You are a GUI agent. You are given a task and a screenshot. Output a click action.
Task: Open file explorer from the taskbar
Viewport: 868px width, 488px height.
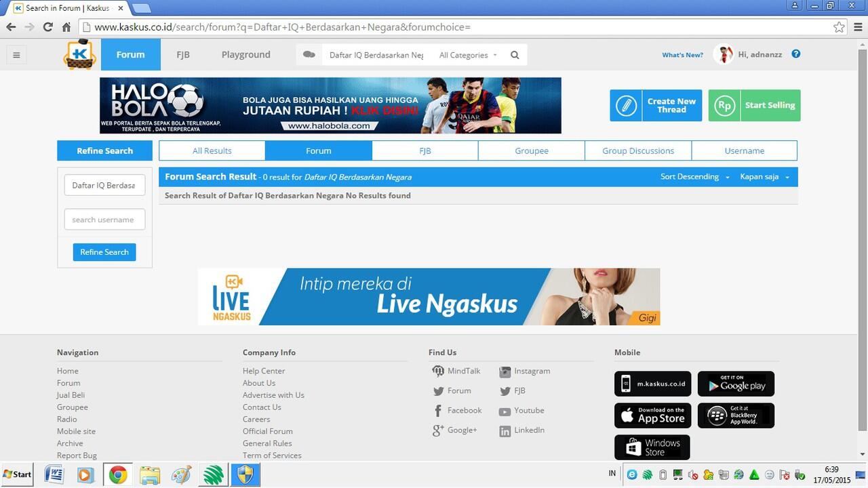pos(150,474)
